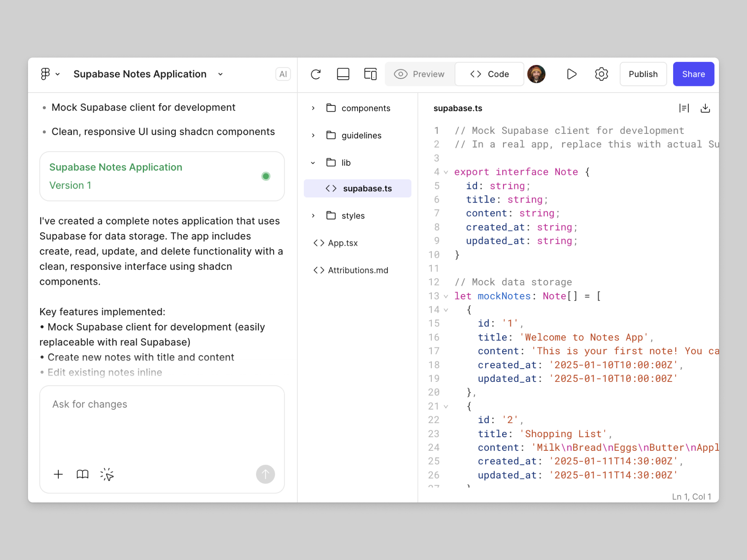The image size is (747, 560).
Task: Click the Publish button
Action: [x=643, y=74]
